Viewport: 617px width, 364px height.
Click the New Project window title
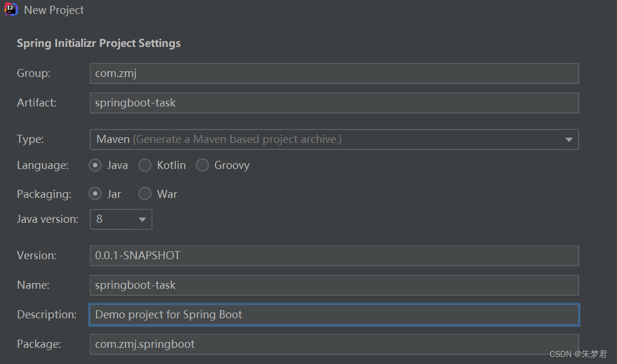(54, 10)
